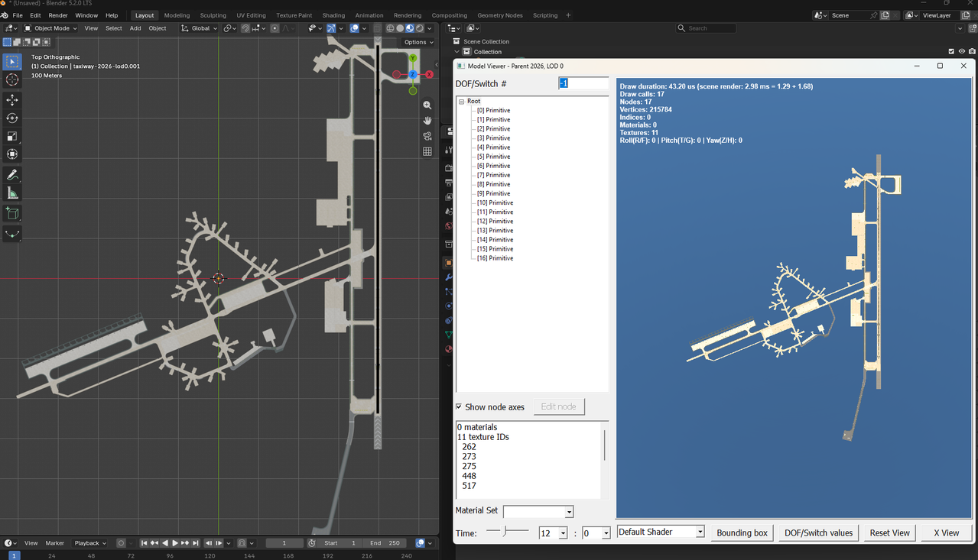The height and width of the screenshot is (560, 978).
Task: Toggle proportional editing in viewport header
Action: pyautogui.click(x=275, y=28)
